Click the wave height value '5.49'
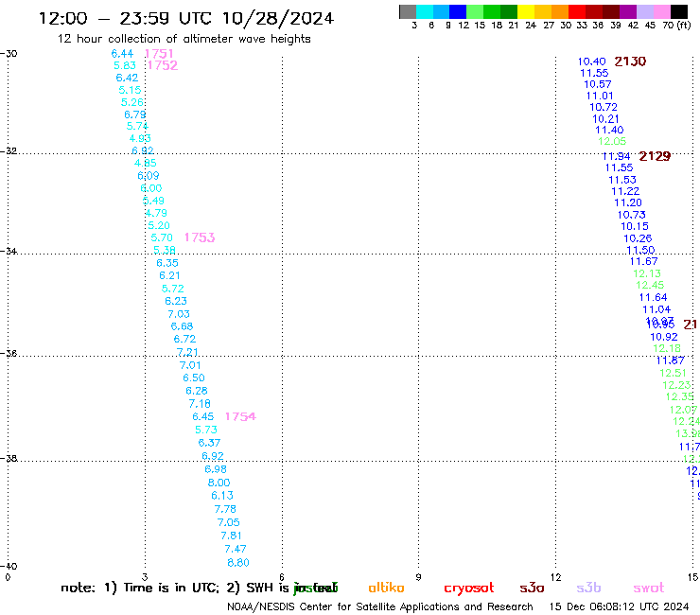 click(x=153, y=201)
